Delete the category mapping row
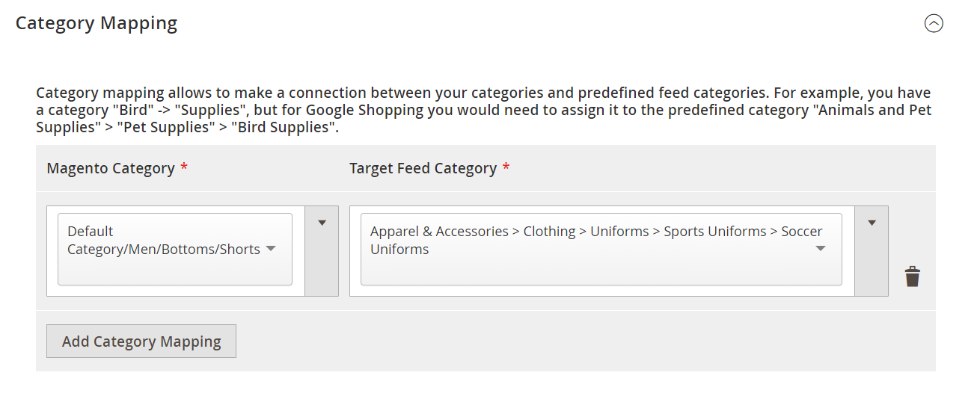 click(912, 276)
